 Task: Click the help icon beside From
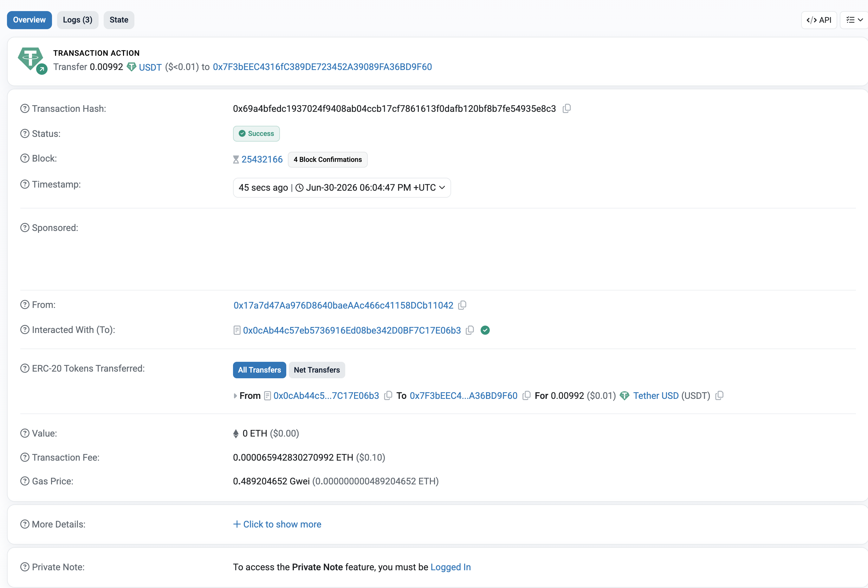click(x=25, y=305)
